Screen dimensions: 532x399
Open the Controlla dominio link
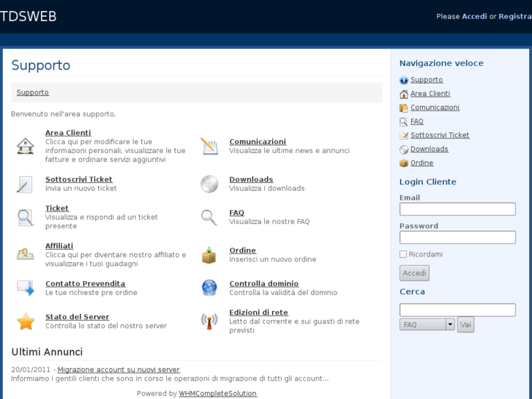(x=264, y=283)
